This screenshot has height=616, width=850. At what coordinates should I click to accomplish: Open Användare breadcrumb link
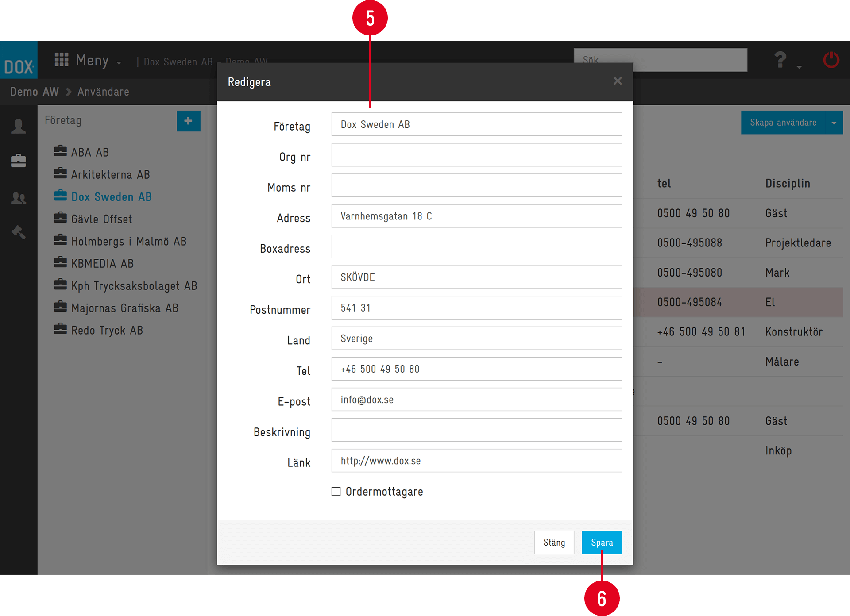coord(103,92)
